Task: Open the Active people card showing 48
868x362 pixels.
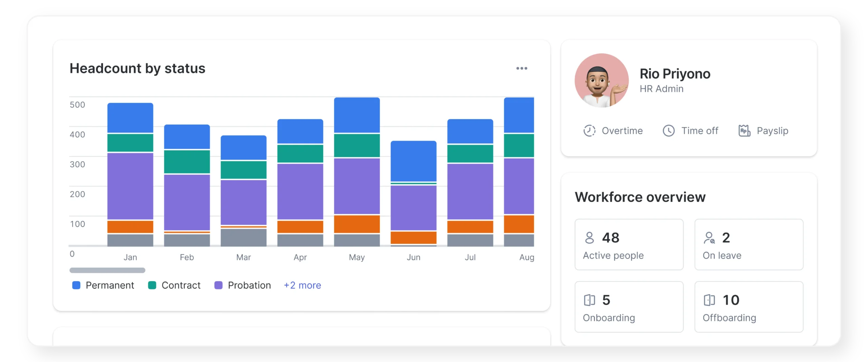Action: point(629,244)
